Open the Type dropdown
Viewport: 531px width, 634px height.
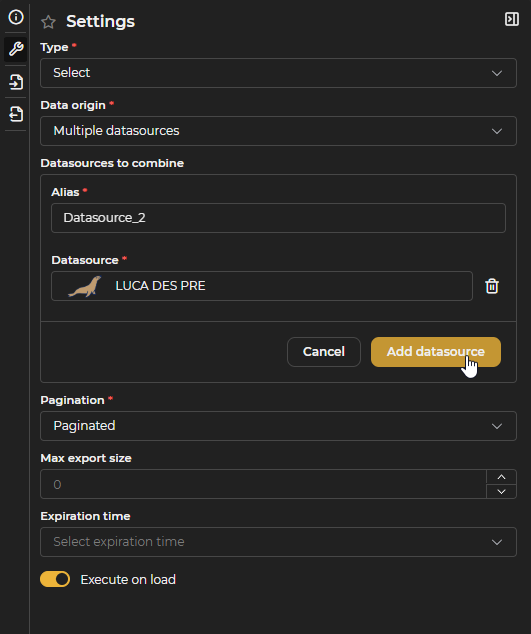coord(278,73)
